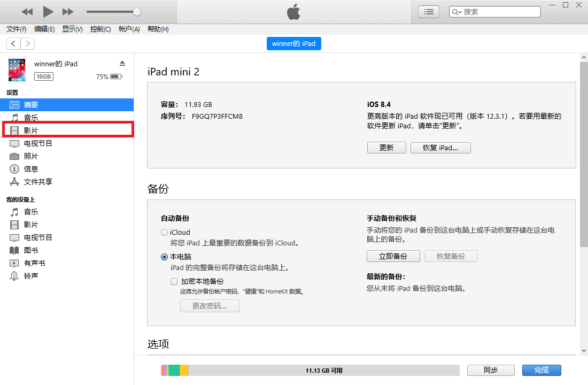
Task: Enable the 加密本地备份 checkbox
Action: (174, 281)
